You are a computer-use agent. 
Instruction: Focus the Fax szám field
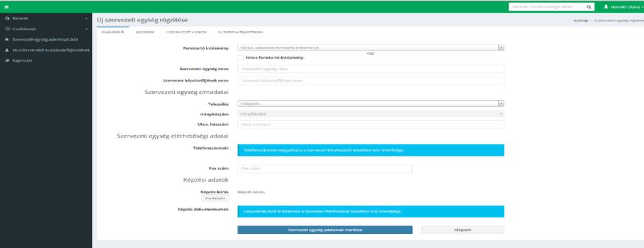click(325, 168)
